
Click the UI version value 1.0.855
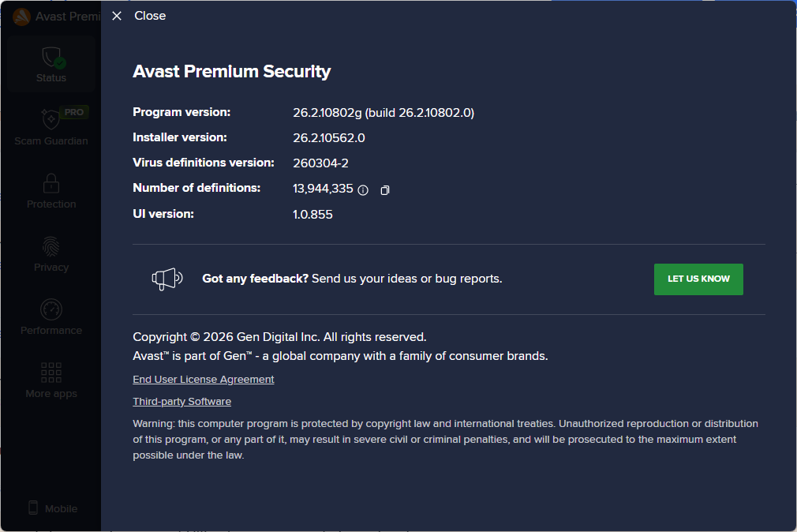click(312, 214)
